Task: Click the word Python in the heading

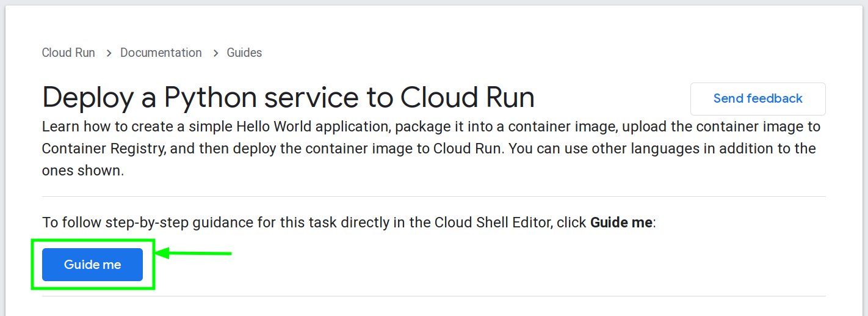Action: pos(209,97)
